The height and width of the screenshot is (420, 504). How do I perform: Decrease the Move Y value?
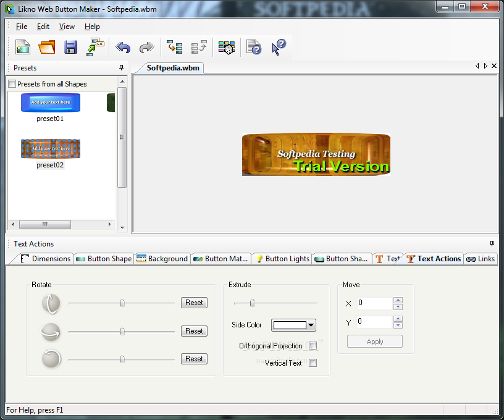click(x=398, y=325)
